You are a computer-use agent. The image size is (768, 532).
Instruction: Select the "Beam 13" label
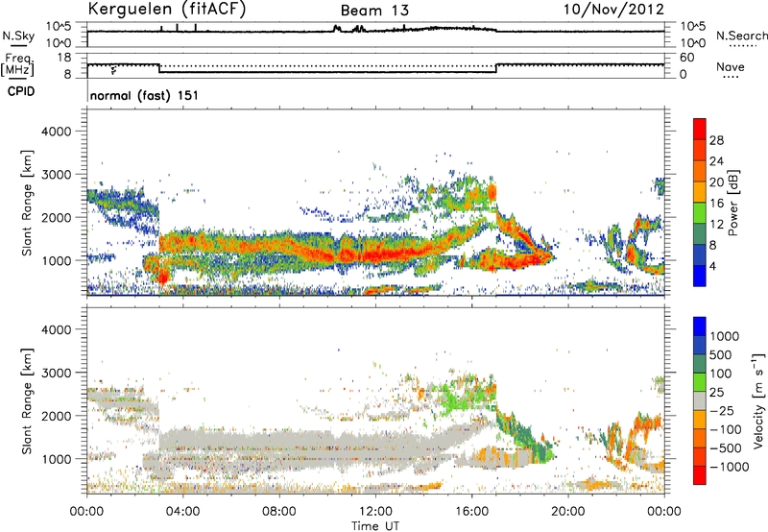pyautogui.click(x=374, y=11)
